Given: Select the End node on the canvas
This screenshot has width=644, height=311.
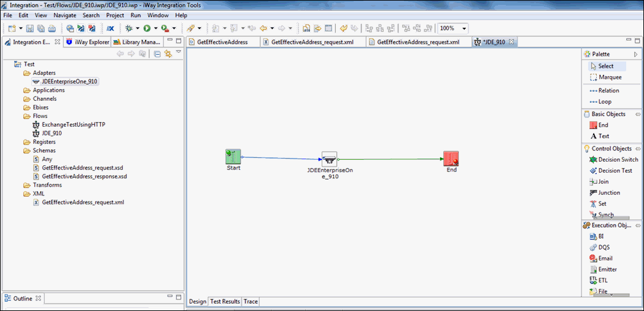Looking at the screenshot, I should click(451, 159).
